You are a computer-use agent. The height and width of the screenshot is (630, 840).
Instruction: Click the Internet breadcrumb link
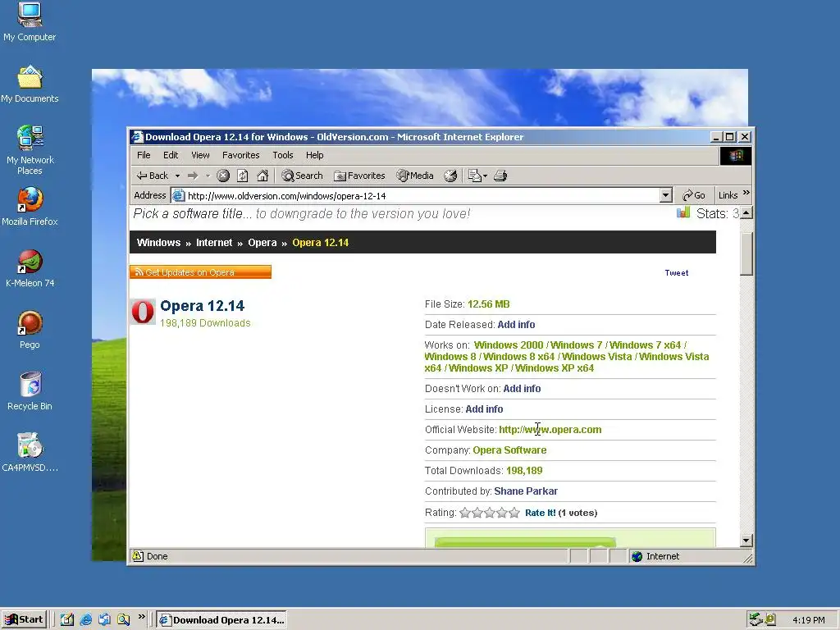click(x=214, y=243)
